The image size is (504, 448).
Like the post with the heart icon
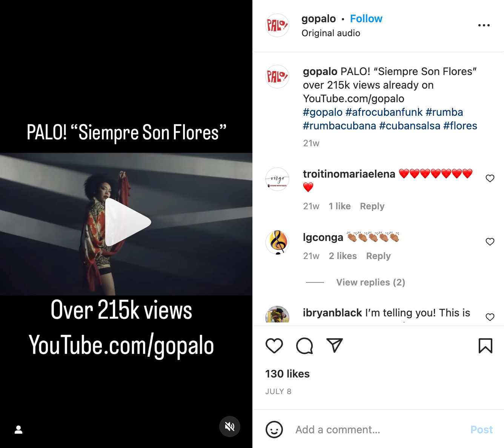pyautogui.click(x=274, y=346)
